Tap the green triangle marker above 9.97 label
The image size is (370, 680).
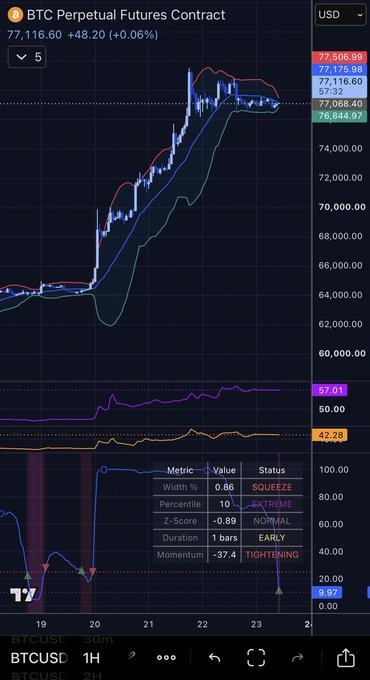(279, 590)
